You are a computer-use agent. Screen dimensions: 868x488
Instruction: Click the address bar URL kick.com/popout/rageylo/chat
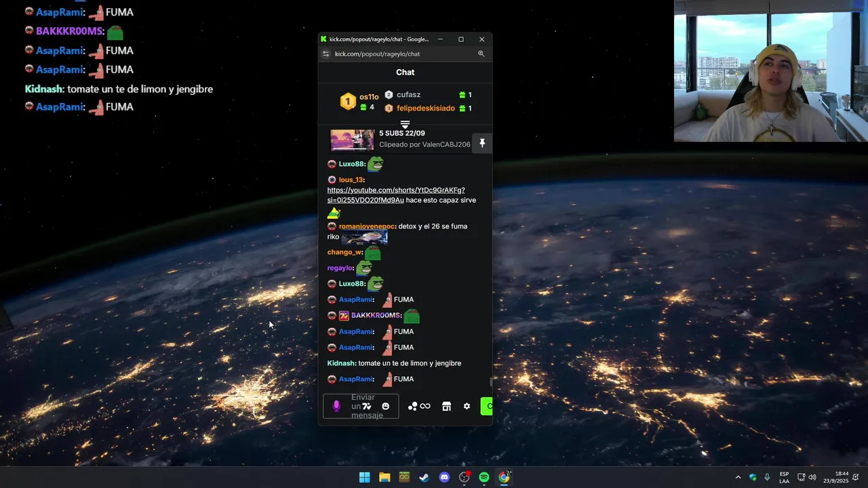(377, 54)
